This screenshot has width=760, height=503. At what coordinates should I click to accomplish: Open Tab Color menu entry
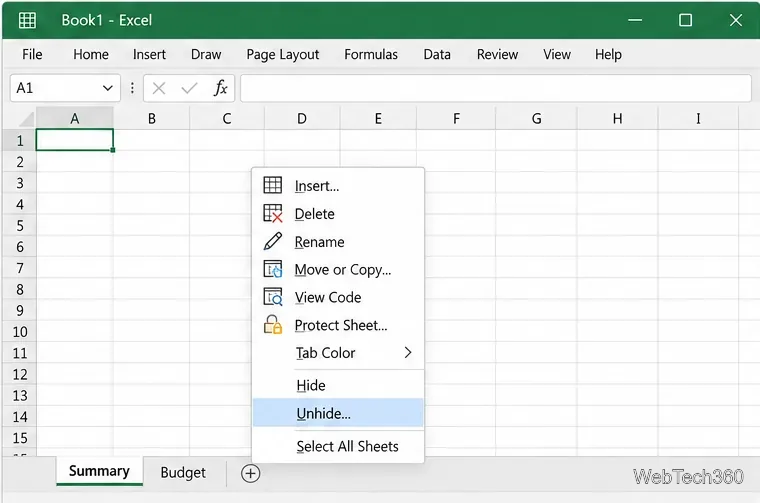(338, 353)
